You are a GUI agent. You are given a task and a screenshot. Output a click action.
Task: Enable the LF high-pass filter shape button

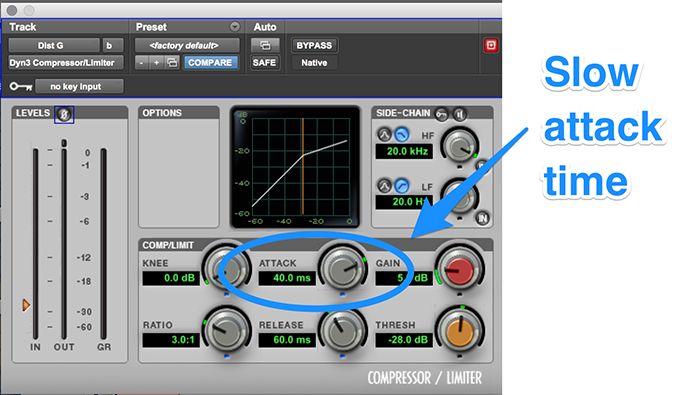tap(401, 185)
